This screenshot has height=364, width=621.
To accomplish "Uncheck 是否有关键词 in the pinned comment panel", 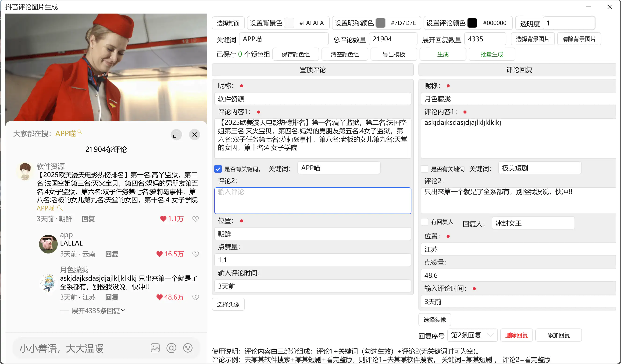I will pyautogui.click(x=218, y=169).
